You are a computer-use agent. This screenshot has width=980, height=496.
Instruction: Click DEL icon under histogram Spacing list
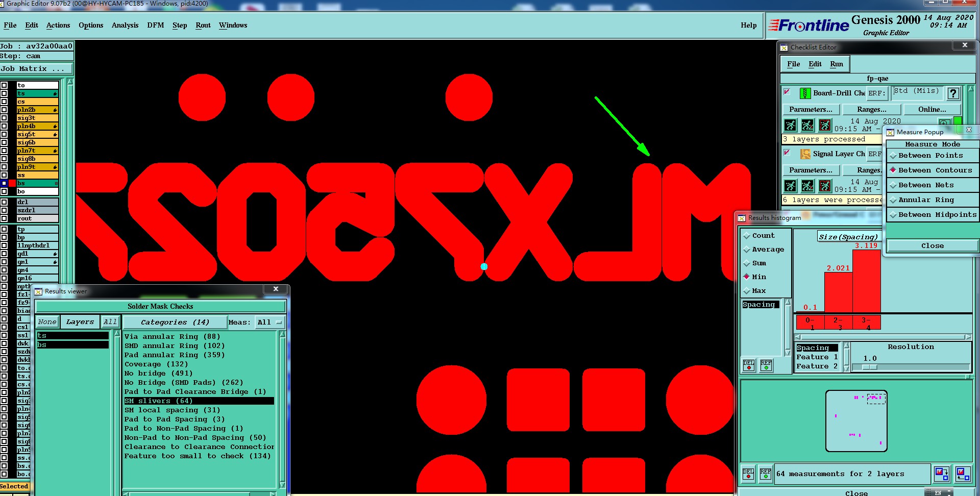pos(749,365)
